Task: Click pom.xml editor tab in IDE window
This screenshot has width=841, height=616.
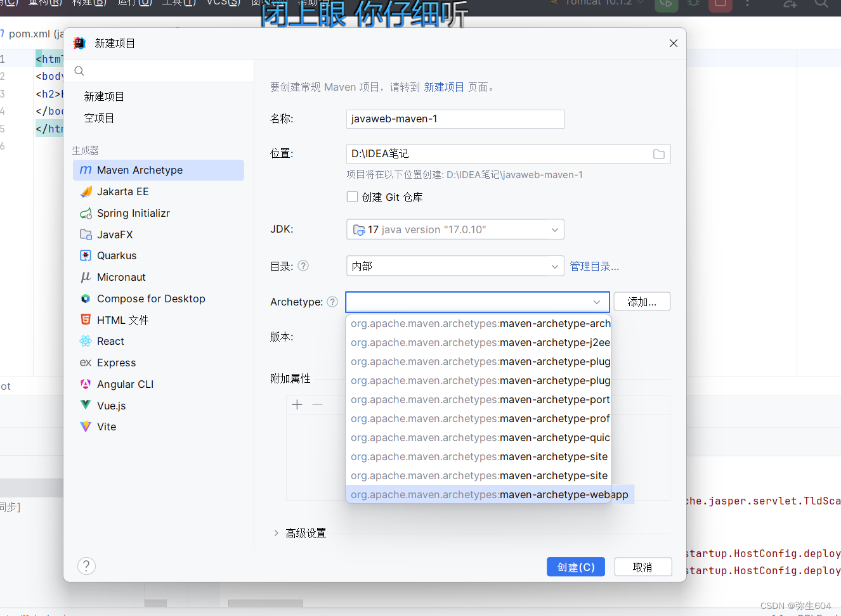Action: pyautogui.click(x=32, y=34)
